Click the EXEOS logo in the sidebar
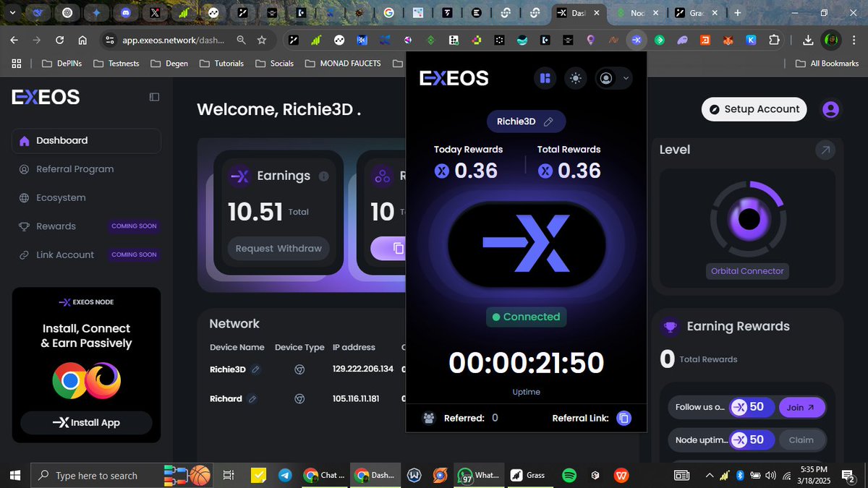 [x=45, y=96]
